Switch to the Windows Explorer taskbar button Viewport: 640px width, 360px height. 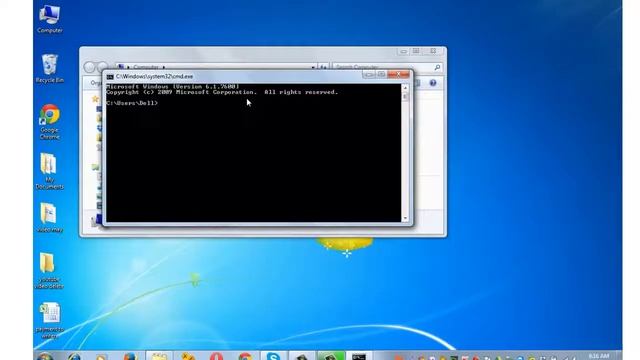tap(159, 356)
